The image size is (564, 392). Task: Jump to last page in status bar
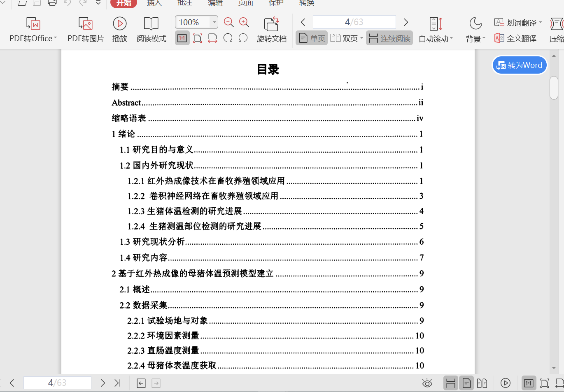pos(117,383)
